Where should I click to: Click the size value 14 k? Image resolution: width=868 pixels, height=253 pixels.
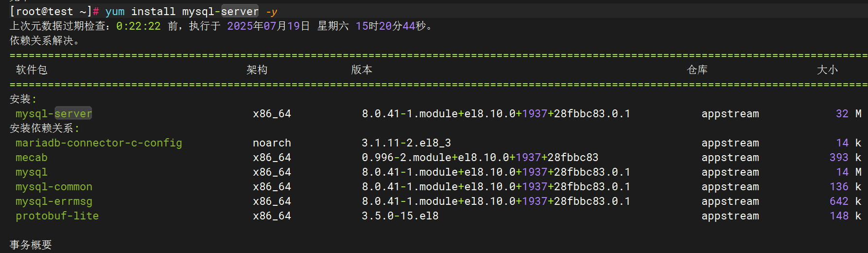pyautogui.click(x=849, y=143)
